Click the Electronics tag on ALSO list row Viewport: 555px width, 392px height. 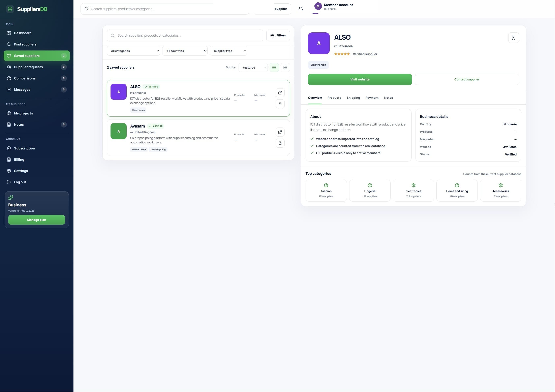[138, 110]
